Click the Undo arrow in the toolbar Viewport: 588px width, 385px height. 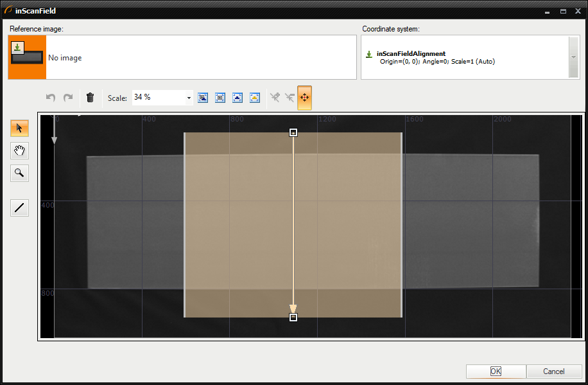pyautogui.click(x=51, y=98)
